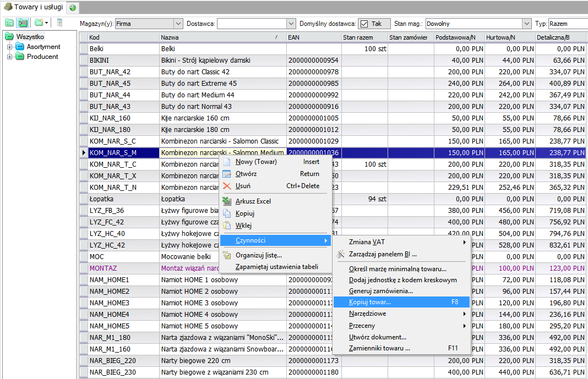Open the Narzędziowe submenu
Screen dimensions: 588x379
[401, 314]
